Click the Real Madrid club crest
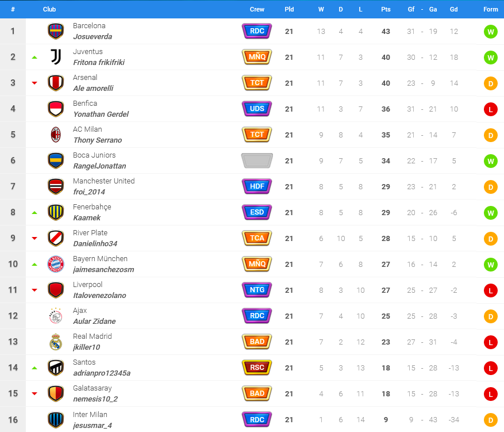Screen dimensions: 504x432 tap(56, 342)
